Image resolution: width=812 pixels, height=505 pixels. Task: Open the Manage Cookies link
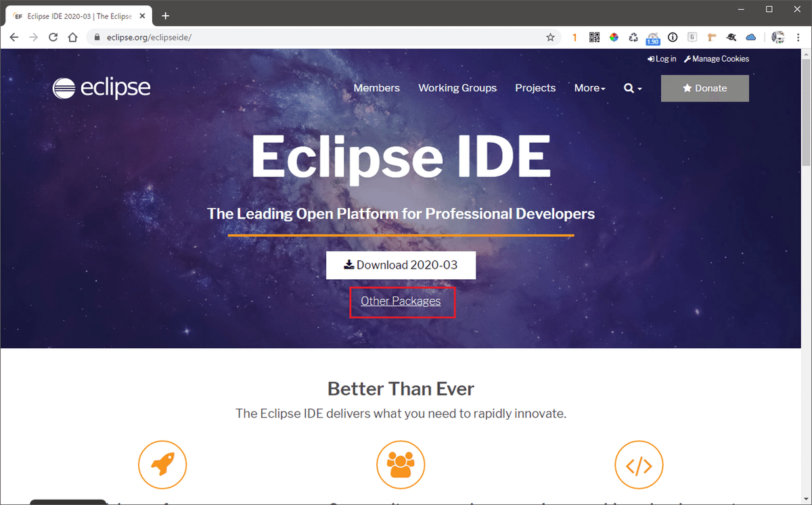point(716,59)
